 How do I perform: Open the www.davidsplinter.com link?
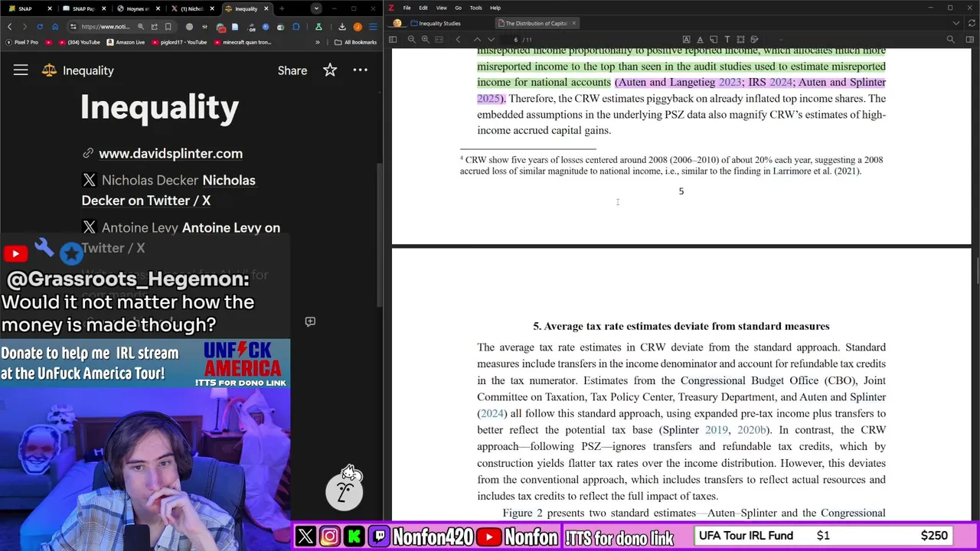coord(170,153)
